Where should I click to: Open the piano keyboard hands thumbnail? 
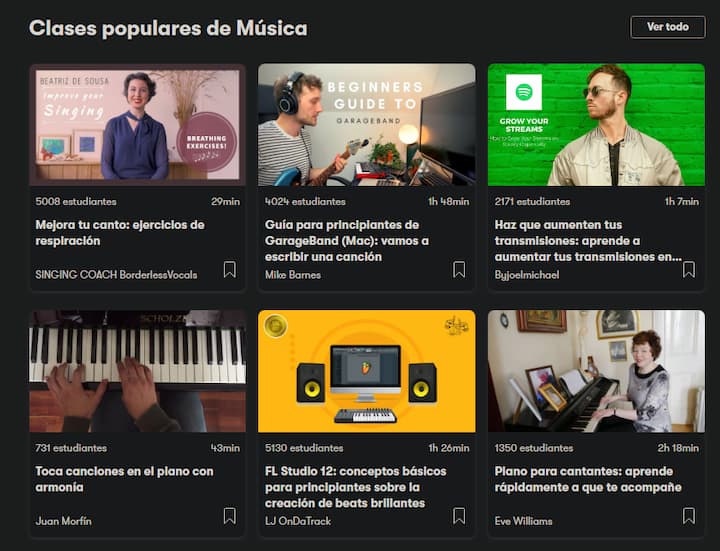click(137, 371)
